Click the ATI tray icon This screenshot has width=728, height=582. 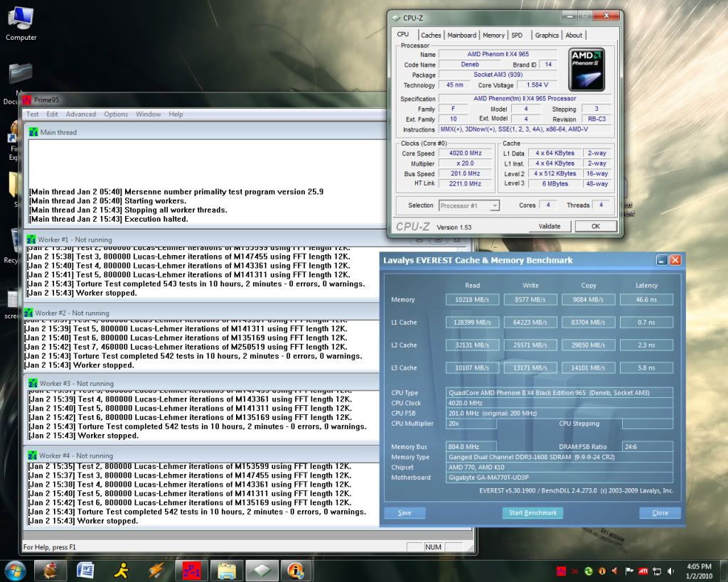coord(643,571)
